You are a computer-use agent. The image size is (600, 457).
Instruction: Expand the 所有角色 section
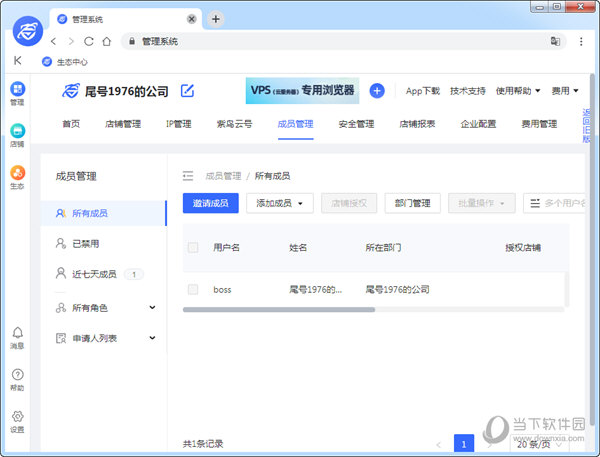tap(152, 308)
